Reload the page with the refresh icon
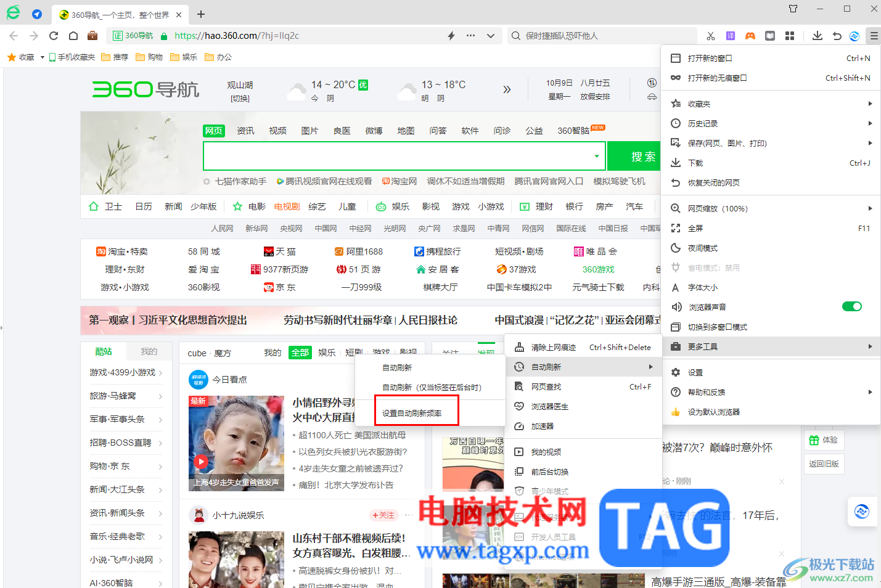The width and height of the screenshot is (881, 588). click(54, 36)
